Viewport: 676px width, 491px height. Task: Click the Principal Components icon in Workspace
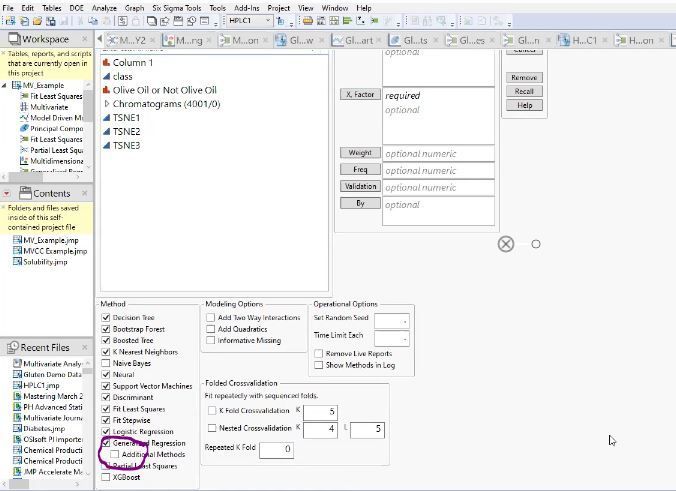click(24, 128)
